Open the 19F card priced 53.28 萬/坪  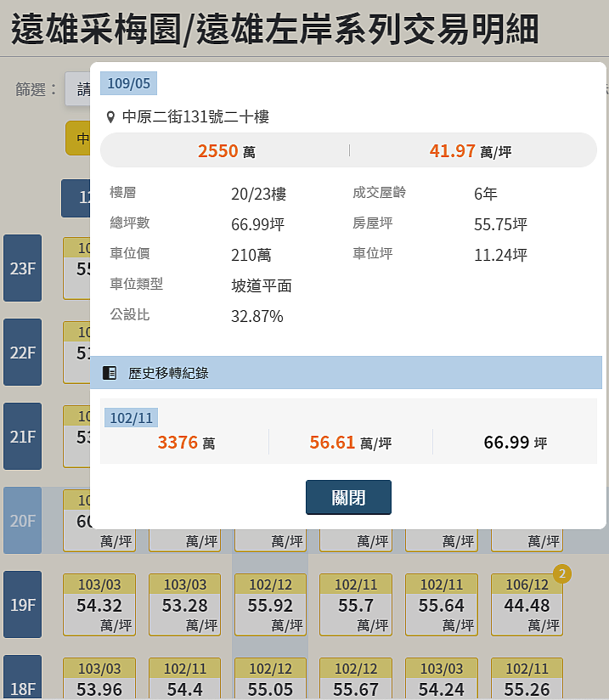coord(185,605)
